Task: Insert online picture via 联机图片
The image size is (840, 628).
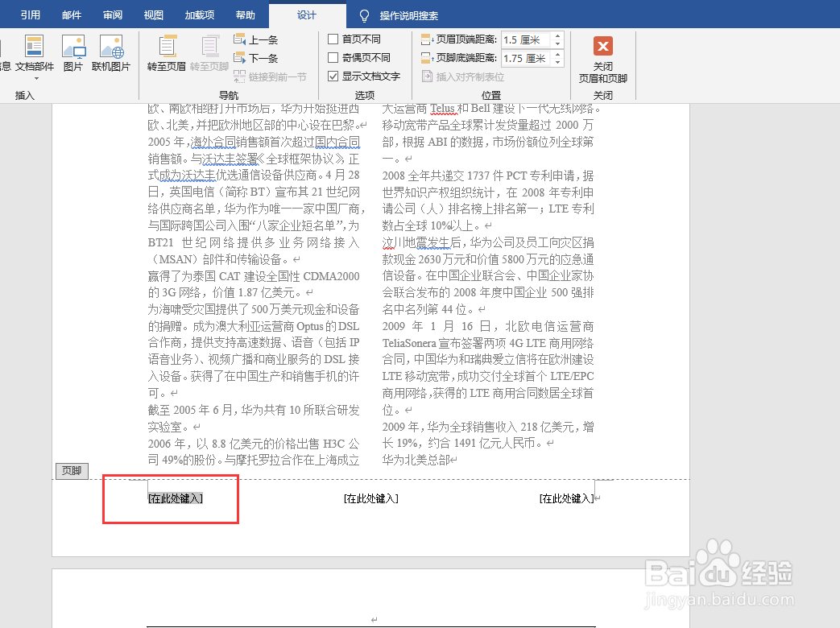Action: pyautogui.click(x=111, y=53)
